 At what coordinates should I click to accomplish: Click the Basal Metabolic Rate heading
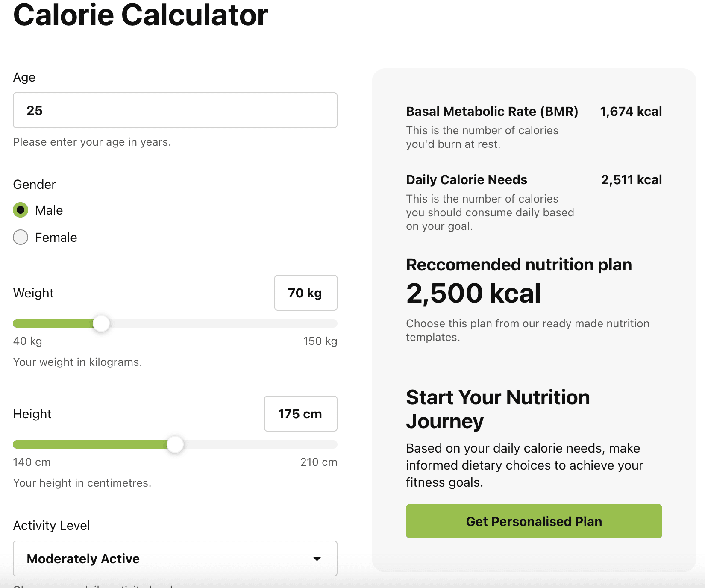tap(491, 111)
